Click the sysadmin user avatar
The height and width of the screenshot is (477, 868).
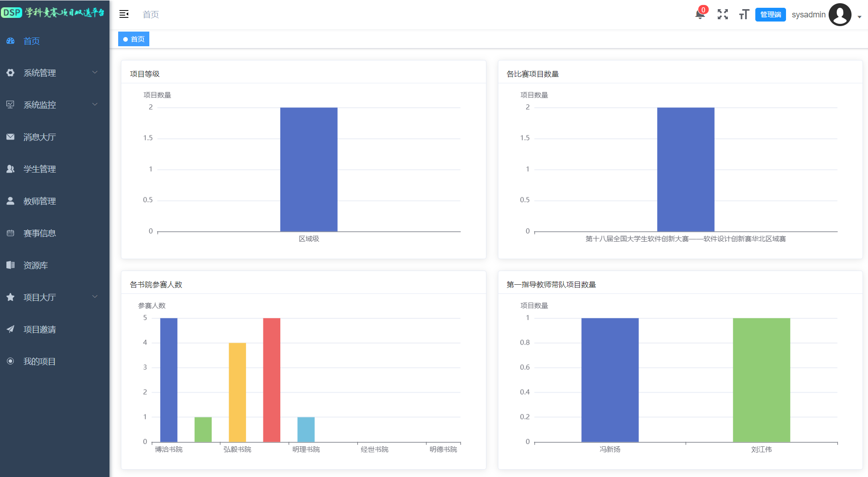point(840,15)
